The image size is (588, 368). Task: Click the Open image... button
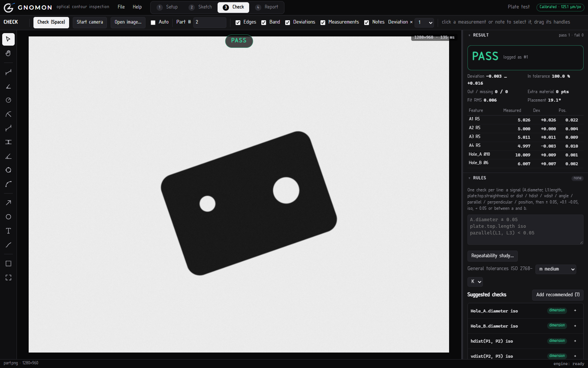[x=128, y=22]
